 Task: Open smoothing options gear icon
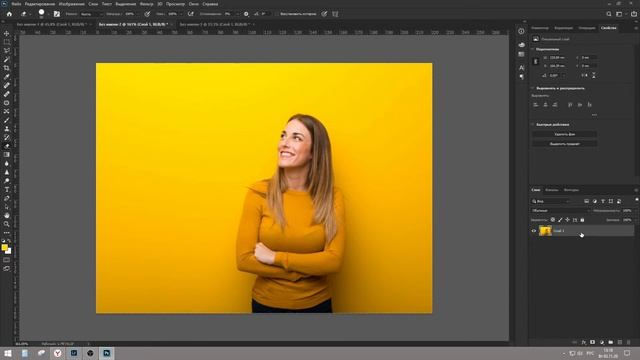pos(246,14)
